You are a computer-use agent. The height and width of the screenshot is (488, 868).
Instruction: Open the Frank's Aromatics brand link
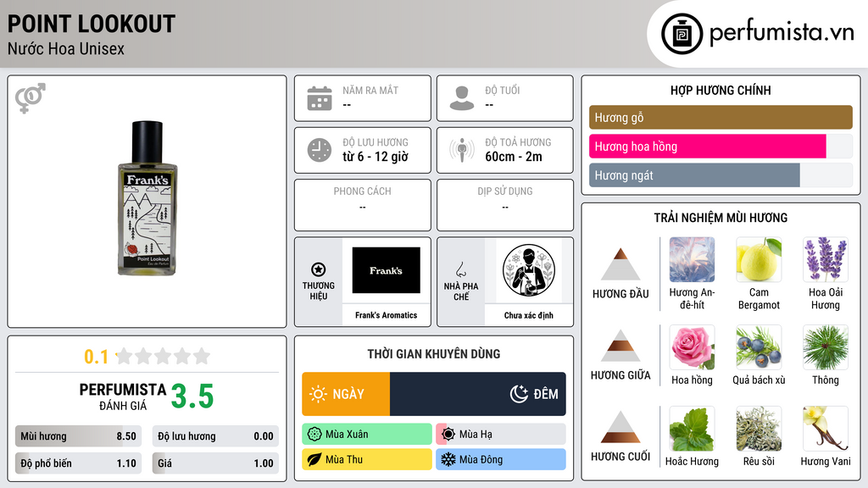(x=386, y=315)
